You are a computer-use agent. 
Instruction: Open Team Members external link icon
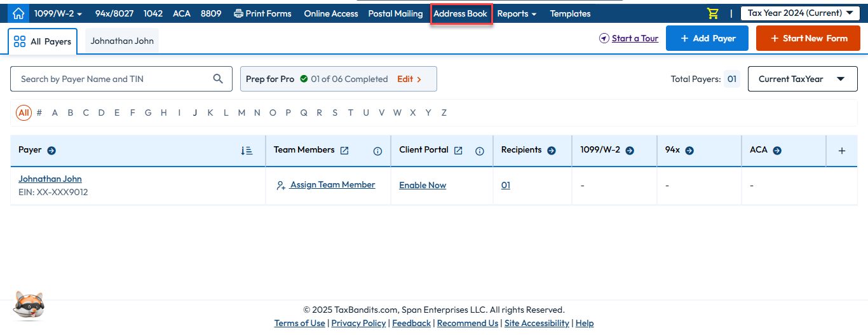click(x=344, y=151)
